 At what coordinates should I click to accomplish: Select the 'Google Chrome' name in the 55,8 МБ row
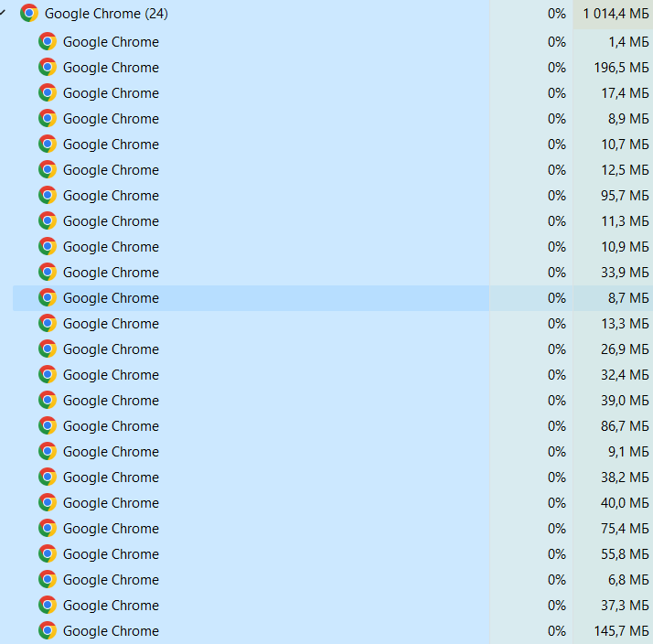[111, 554]
